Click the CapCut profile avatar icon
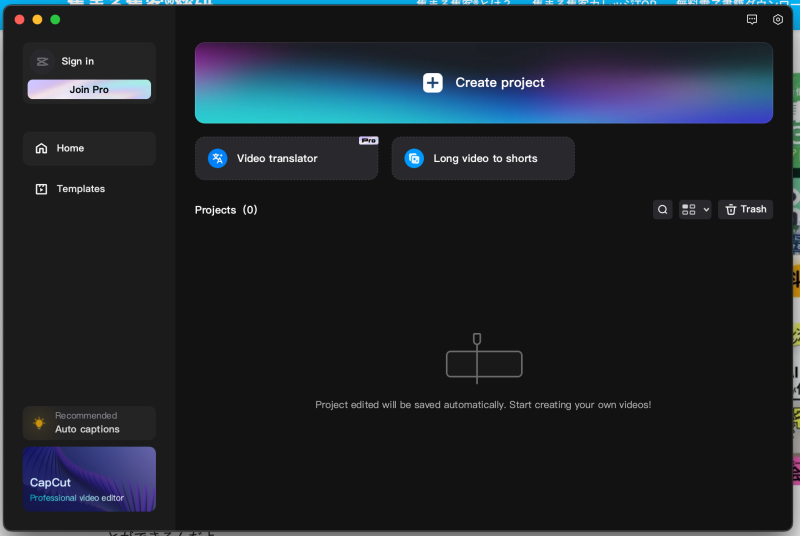The height and width of the screenshot is (536, 800). click(42, 61)
